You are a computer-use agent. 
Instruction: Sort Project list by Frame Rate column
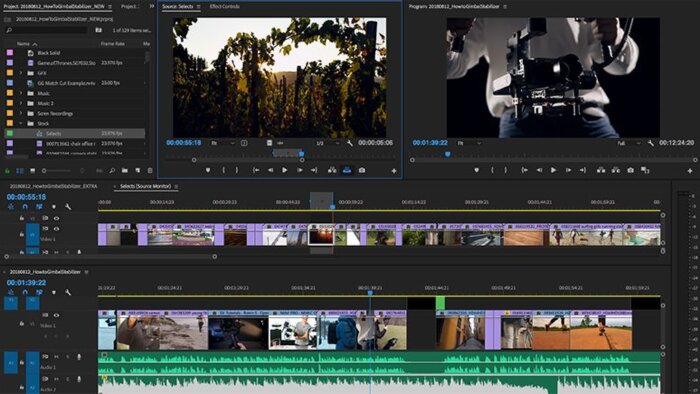(x=112, y=44)
